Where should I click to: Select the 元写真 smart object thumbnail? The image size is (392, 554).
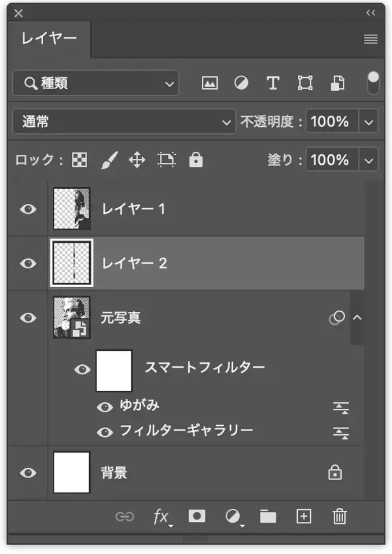(x=72, y=317)
